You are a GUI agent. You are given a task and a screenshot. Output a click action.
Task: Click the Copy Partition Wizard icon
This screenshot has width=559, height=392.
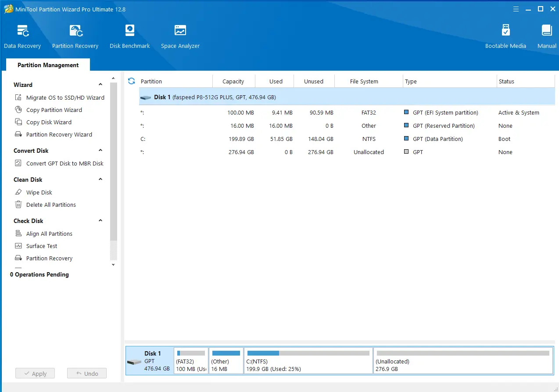(x=18, y=110)
